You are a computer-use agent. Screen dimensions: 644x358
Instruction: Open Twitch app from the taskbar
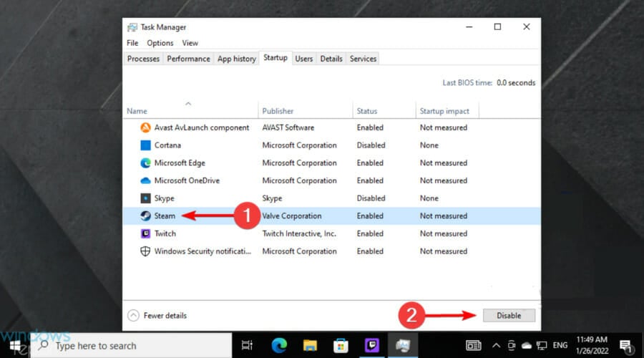pyautogui.click(x=372, y=345)
